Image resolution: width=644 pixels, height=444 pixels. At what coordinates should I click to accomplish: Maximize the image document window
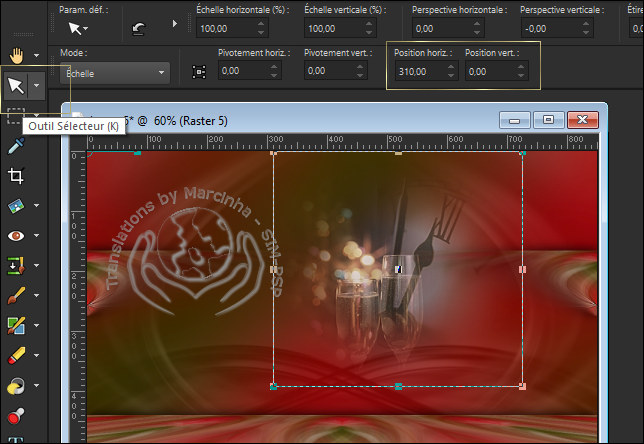pos(548,120)
